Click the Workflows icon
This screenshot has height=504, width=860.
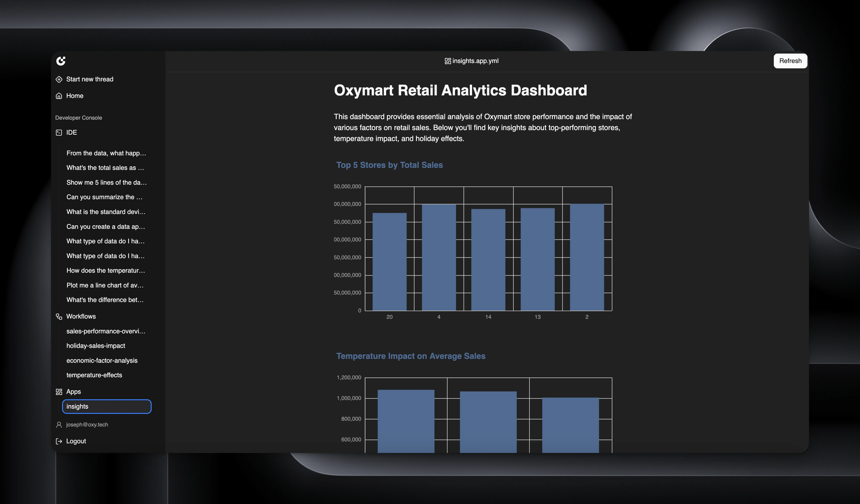coord(59,317)
